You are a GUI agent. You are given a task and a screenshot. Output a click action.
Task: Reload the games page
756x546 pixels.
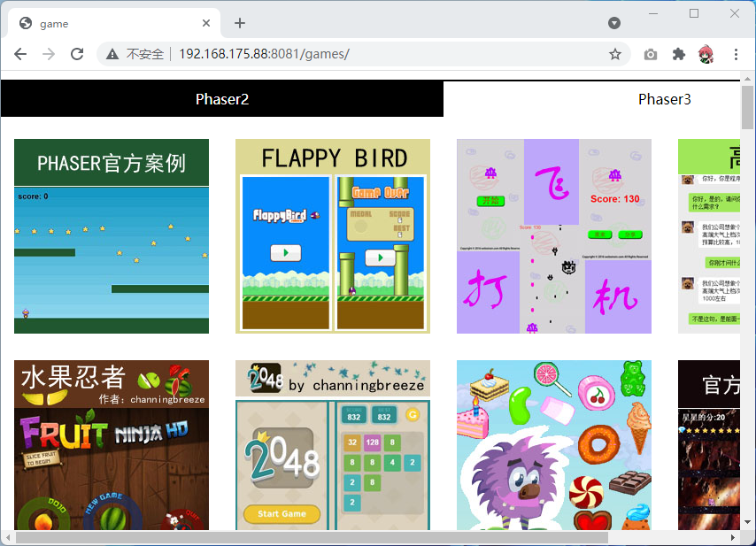click(77, 54)
